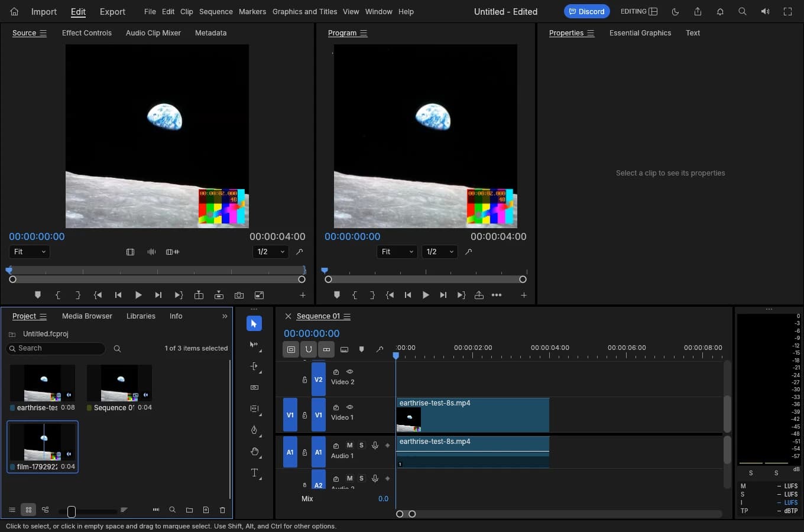Expand hidden Project panel tabs chevron
Image resolution: width=804 pixels, height=532 pixels.
[225, 316]
